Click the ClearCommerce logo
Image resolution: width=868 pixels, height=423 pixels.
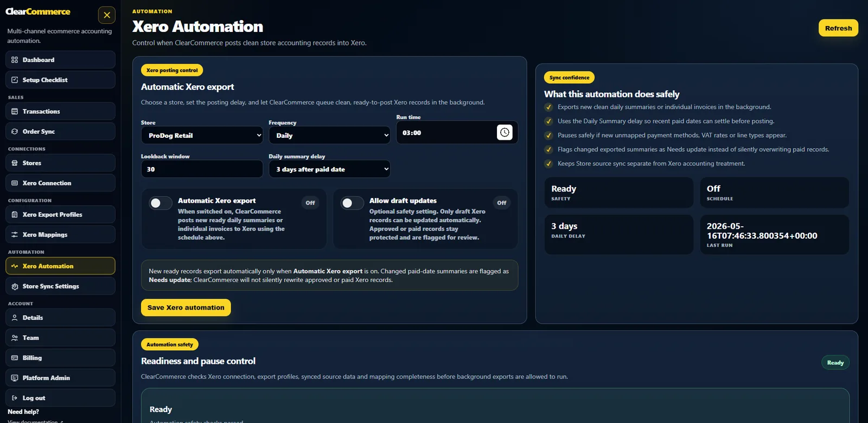[38, 11]
